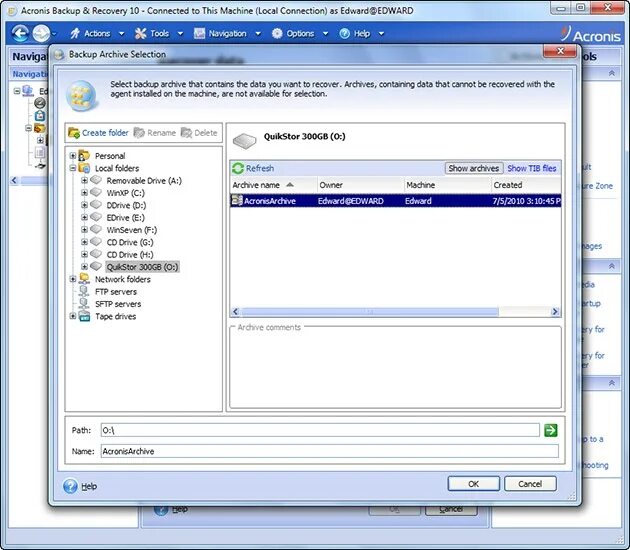Click the AcronisArchive archive file icon

point(237,200)
